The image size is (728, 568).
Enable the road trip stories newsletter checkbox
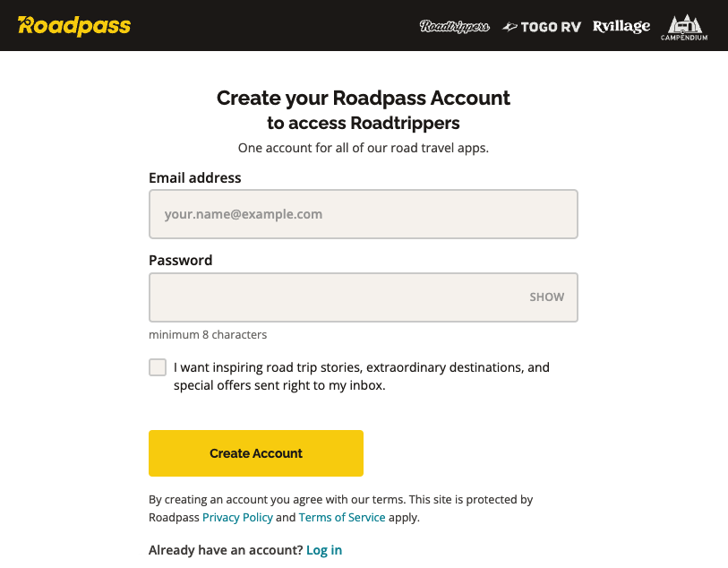[x=157, y=366]
